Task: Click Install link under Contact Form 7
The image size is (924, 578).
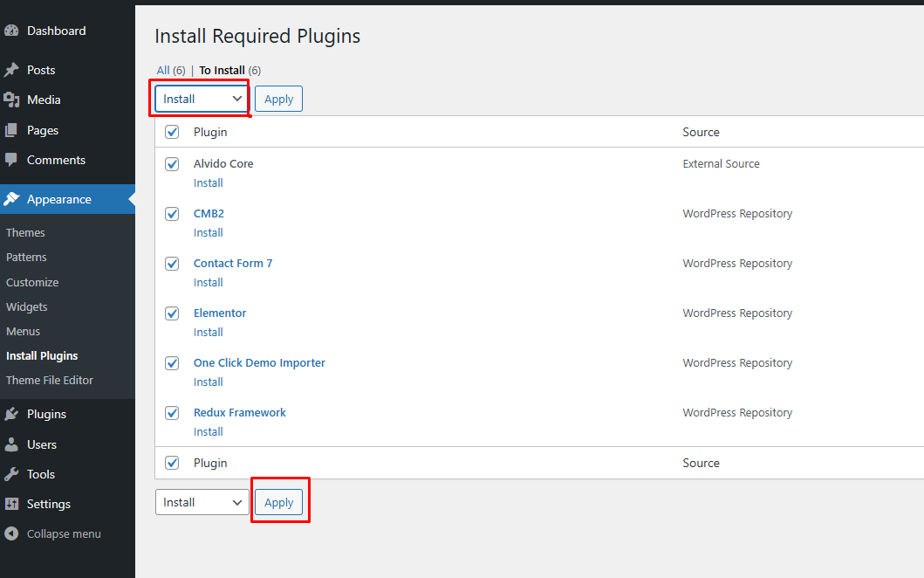Action: click(208, 283)
